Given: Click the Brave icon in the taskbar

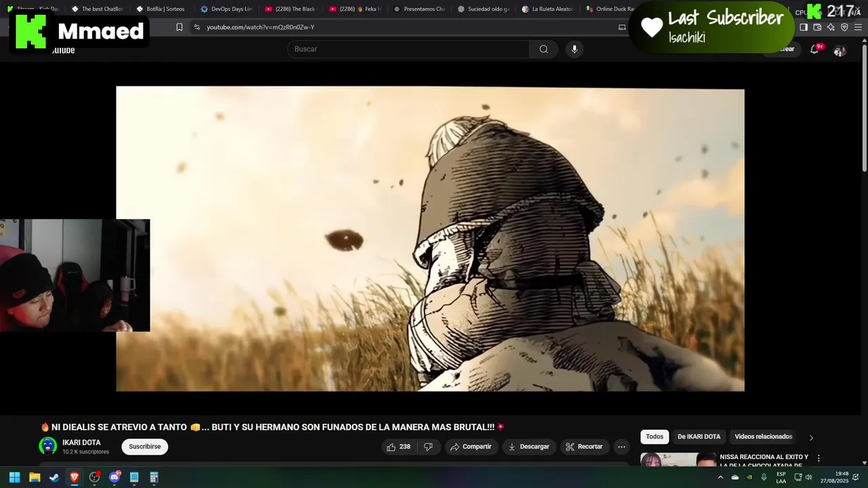Looking at the screenshot, I should (x=75, y=477).
